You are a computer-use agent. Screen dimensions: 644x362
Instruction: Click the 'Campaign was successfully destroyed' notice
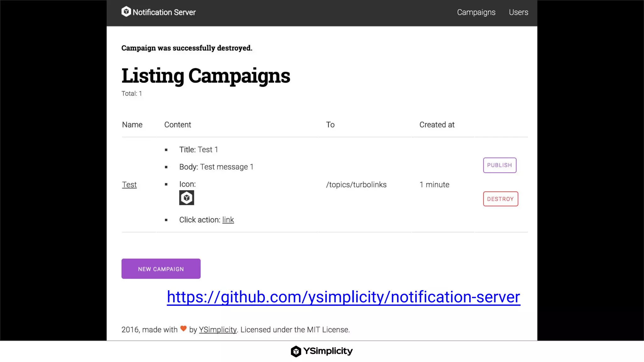187,48
